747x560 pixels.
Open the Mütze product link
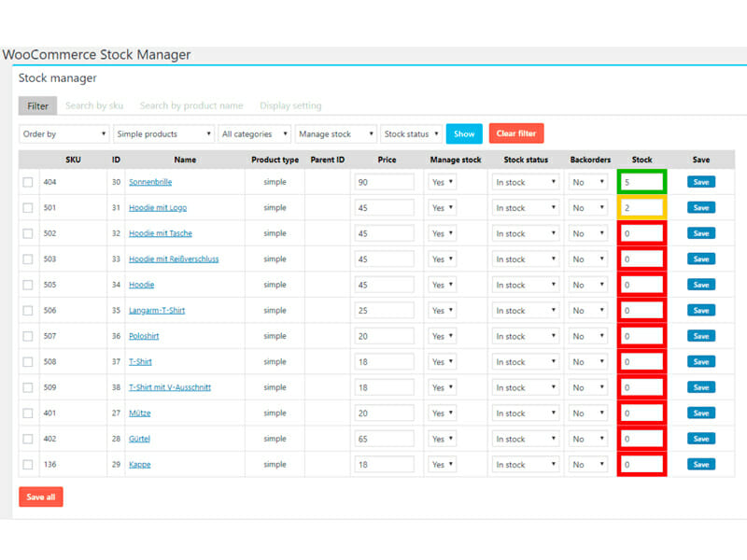click(x=140, y=413)
